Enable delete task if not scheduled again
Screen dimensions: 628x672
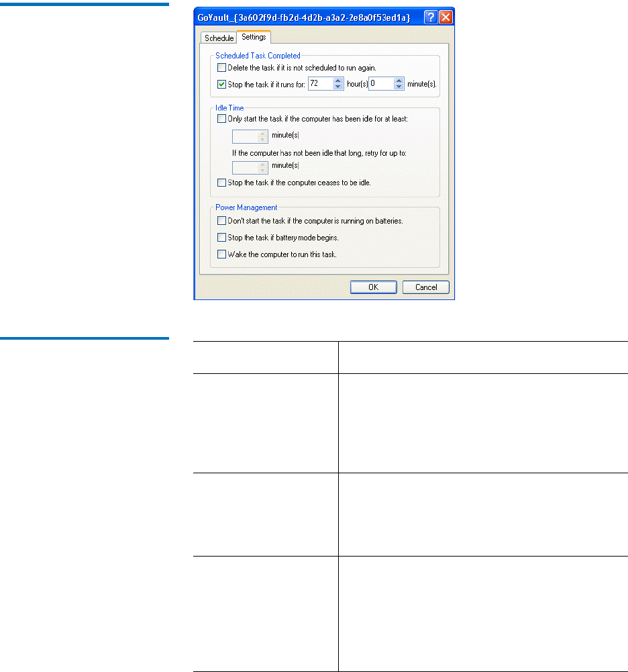222,68
